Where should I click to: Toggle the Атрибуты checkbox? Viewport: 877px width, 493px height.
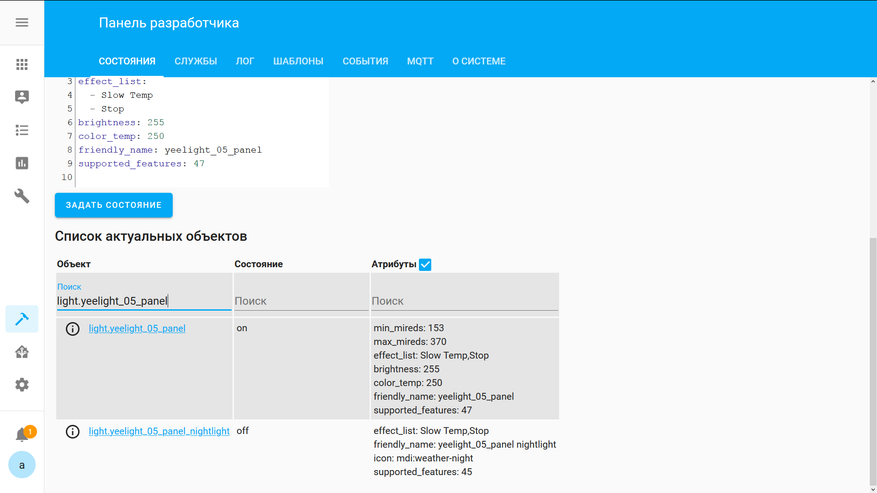click(425, 265)
